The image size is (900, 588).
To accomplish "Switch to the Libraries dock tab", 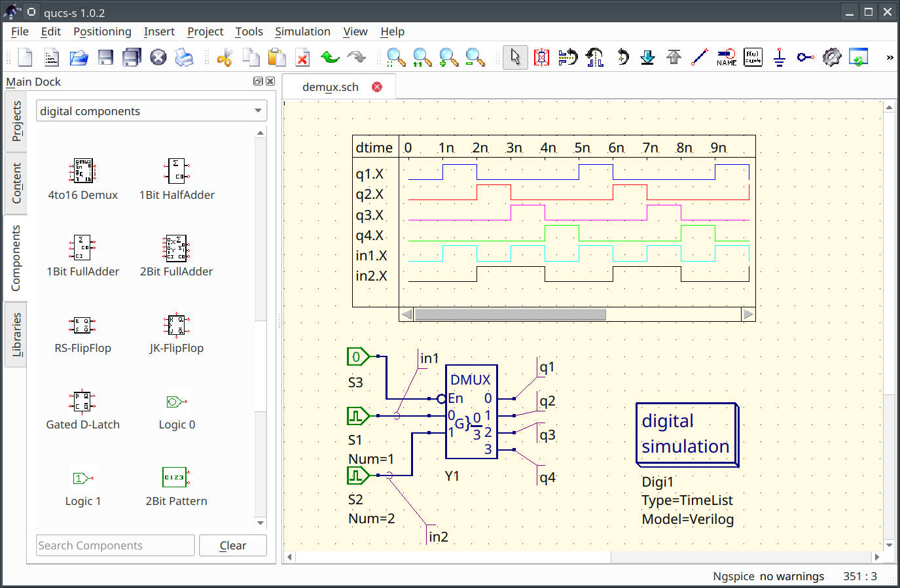I will click(16, 335).
